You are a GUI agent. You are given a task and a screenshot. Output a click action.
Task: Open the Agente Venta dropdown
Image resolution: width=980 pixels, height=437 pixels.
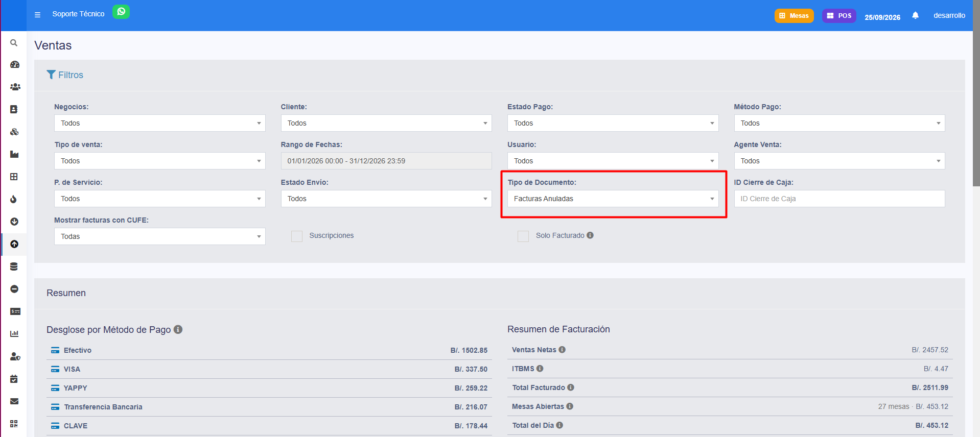pyautogui.click(x=839, y=161)
